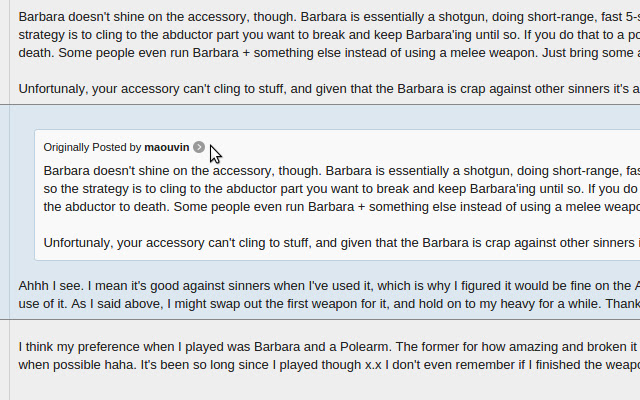Click the top post line starting 'Barbara doesn't shine'

(329, 17)
